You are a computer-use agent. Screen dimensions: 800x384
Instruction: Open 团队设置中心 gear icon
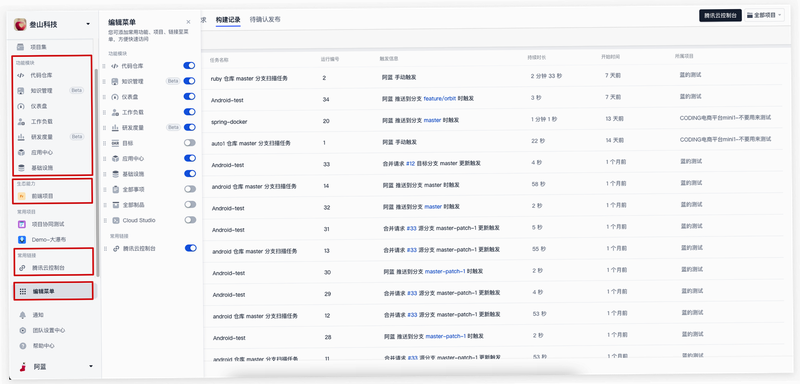tap(22, 330)
